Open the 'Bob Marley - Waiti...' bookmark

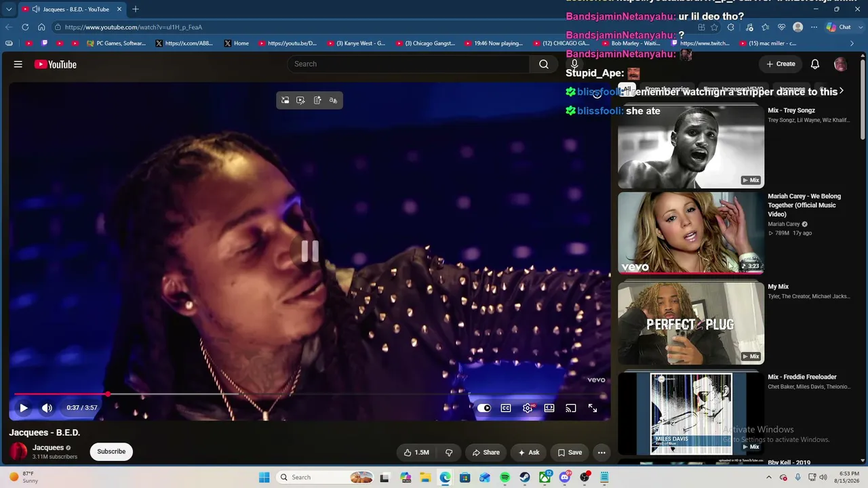(x=631, y=43)
